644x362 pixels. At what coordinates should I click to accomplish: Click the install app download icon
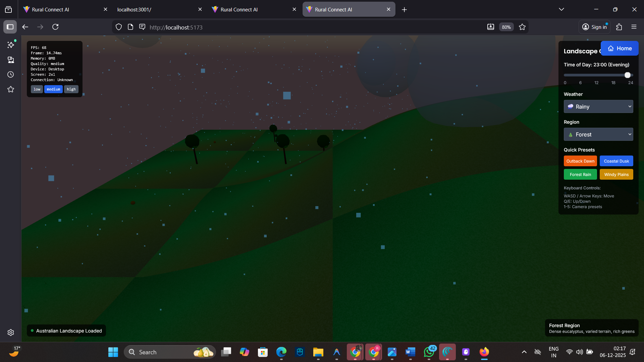(490, 27)
